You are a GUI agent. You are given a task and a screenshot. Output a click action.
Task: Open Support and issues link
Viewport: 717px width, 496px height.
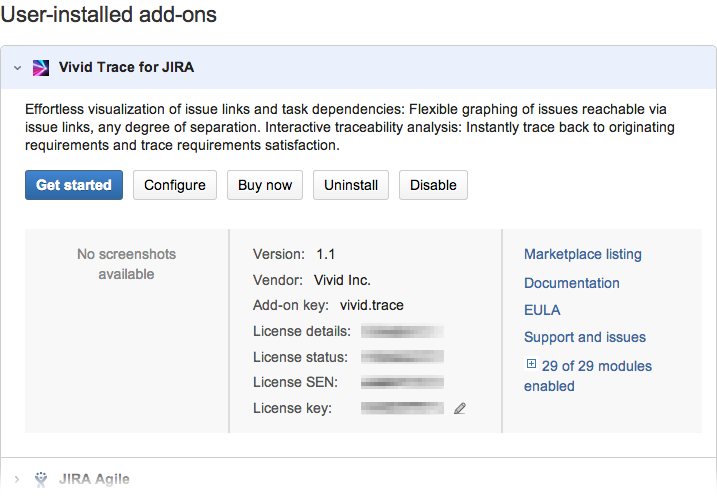585,337
